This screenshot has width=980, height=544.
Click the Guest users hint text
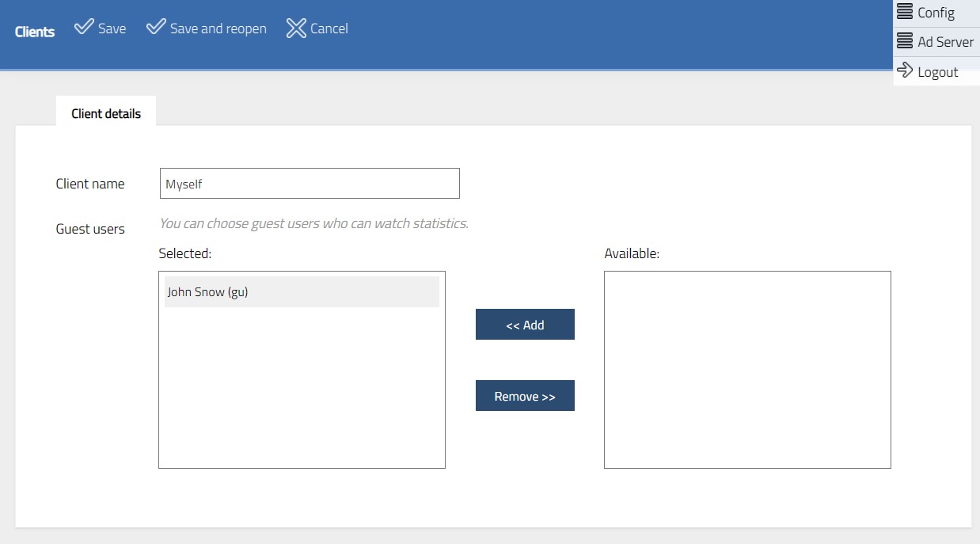314,223
